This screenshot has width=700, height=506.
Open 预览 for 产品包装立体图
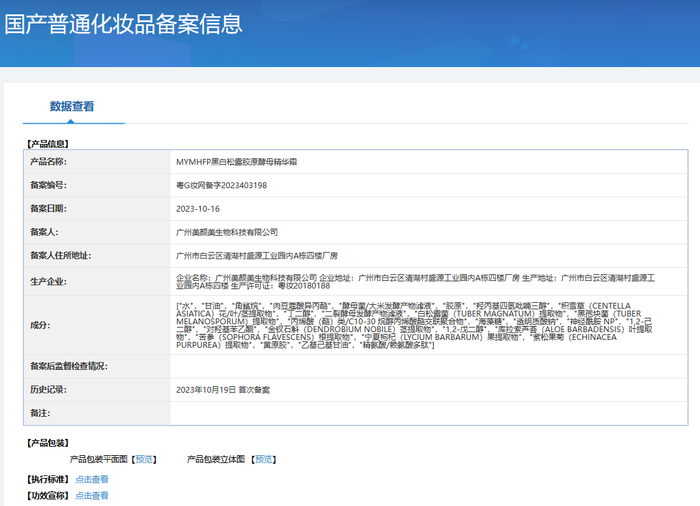(x=264, y=459)
